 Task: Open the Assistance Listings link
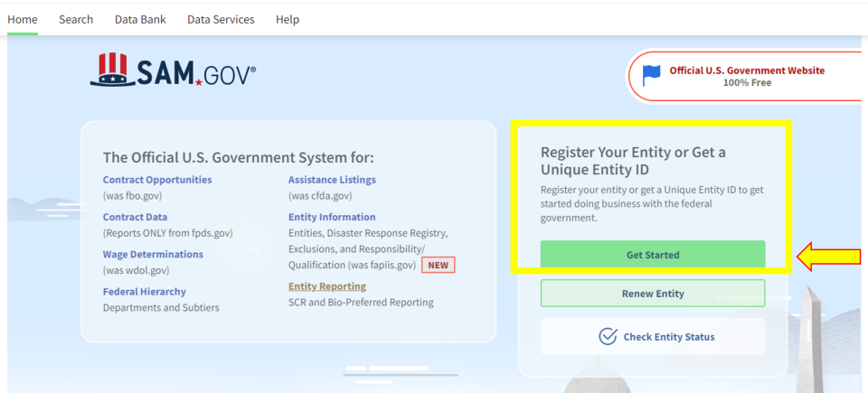pos(332,180)
